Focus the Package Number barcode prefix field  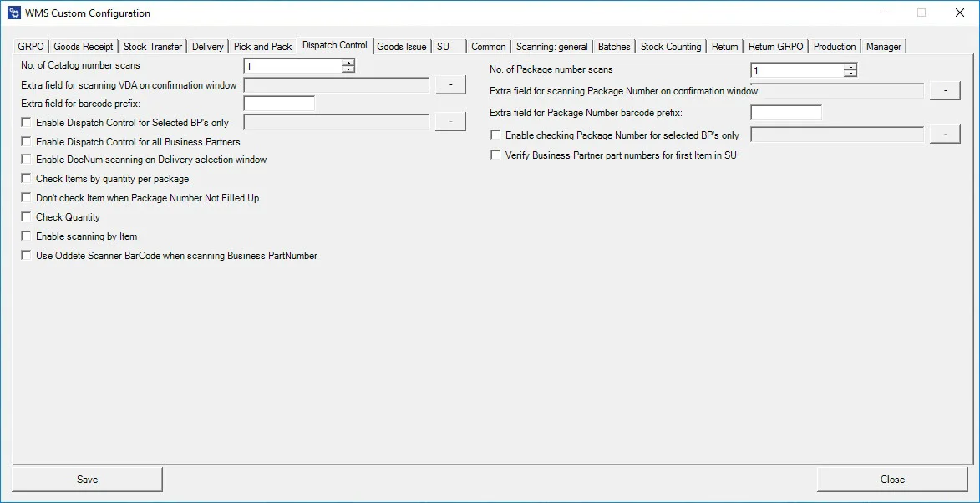point(785,113)
